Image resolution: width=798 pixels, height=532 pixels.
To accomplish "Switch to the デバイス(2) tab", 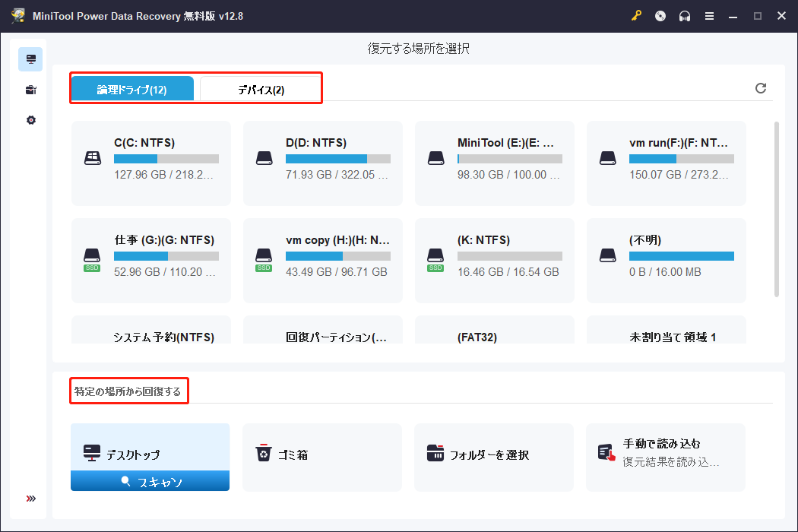I will (259, 88).
